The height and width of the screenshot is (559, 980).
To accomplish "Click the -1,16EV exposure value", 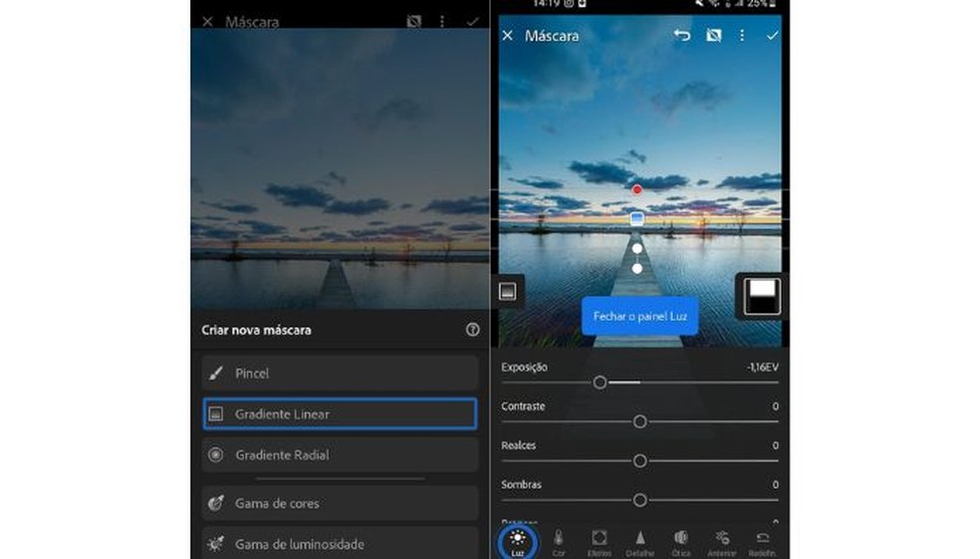I will click(x=763, y=367).
